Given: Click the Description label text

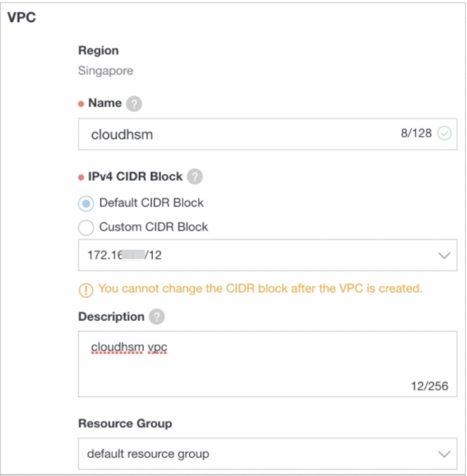Looking at the screenshot, I should pyautogui.click(x=111, y=317).
